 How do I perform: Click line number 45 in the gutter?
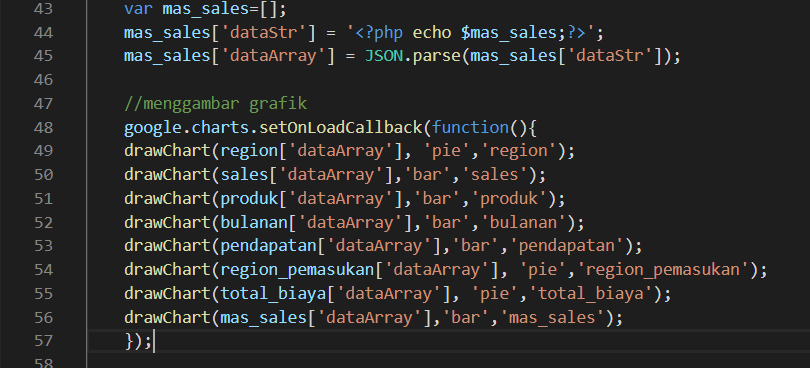pyautogui.click(x=43, y=55)
